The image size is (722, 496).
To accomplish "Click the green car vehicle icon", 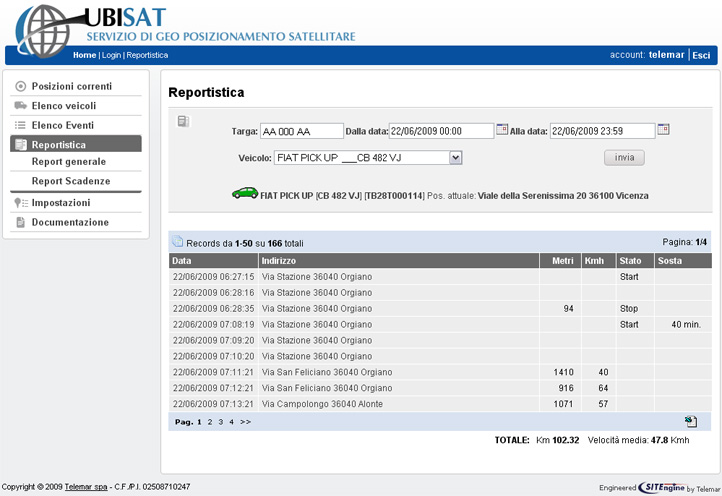I will point(245,193).
